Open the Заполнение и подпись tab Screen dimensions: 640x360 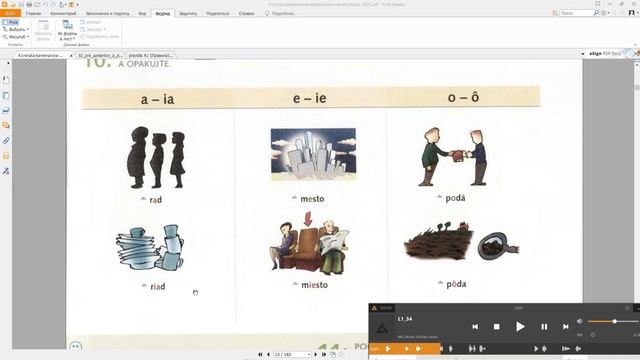[107, 13]
